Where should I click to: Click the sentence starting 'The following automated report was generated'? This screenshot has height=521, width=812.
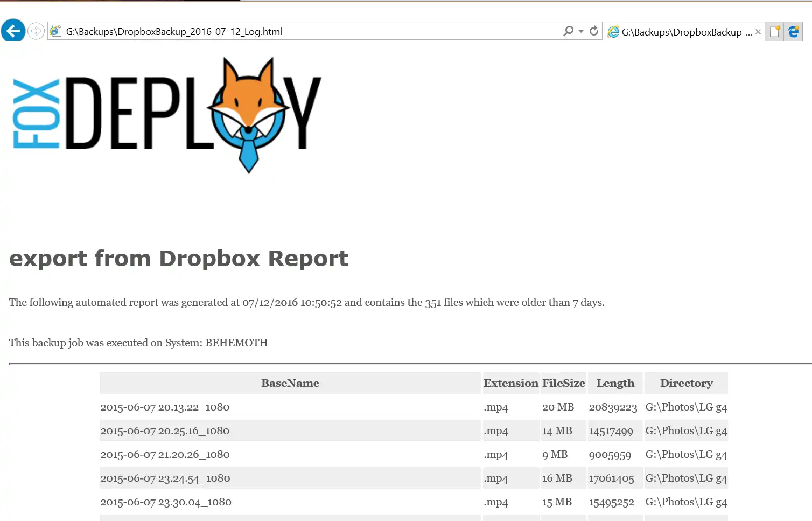point(307,302)
